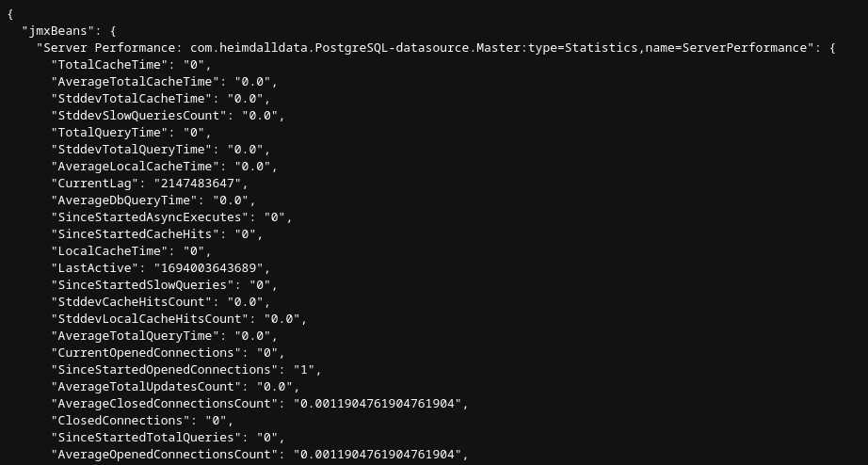Viewport: 868px width, 465px height.
Task: Place cursor on "LocalCacheTime" key
Action: pyautogui.click(x=109, y=250)
